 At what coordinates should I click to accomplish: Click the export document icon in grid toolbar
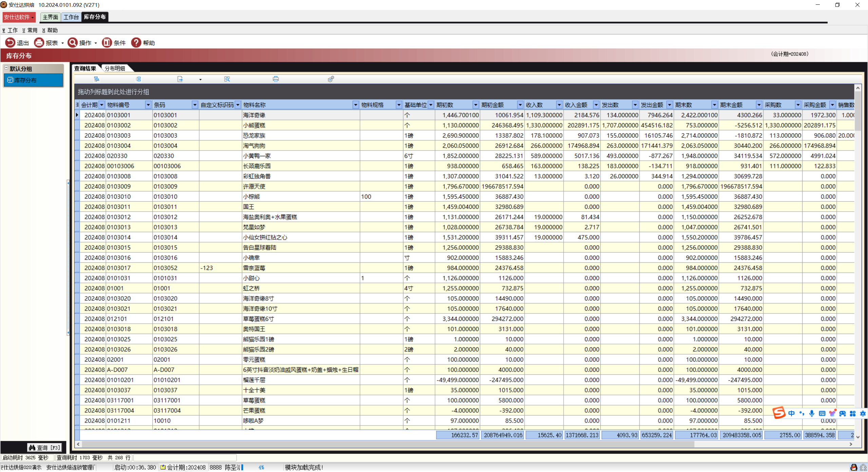click(x=180, y=79)
